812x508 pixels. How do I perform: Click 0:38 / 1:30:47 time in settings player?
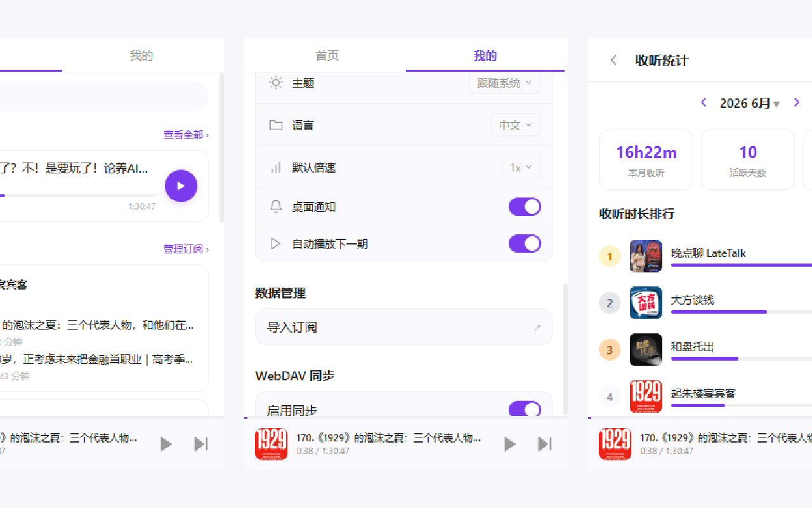pyautogui.click(x=323, y=451)
